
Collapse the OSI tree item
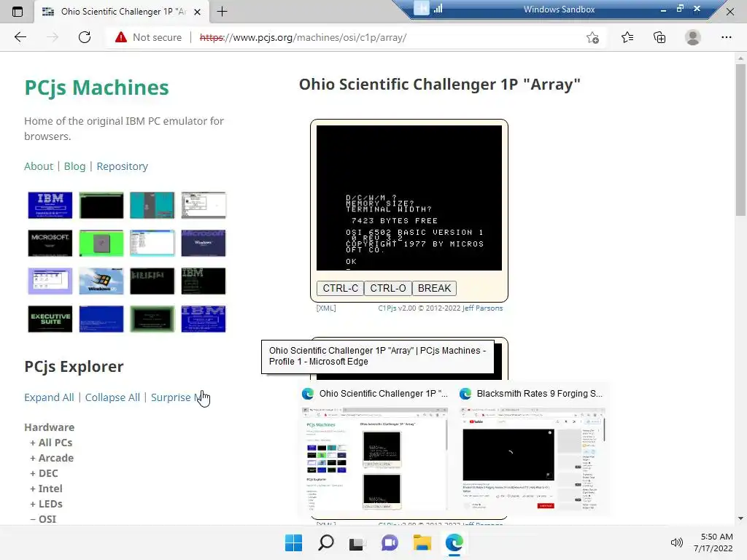(x=43, y=518)
